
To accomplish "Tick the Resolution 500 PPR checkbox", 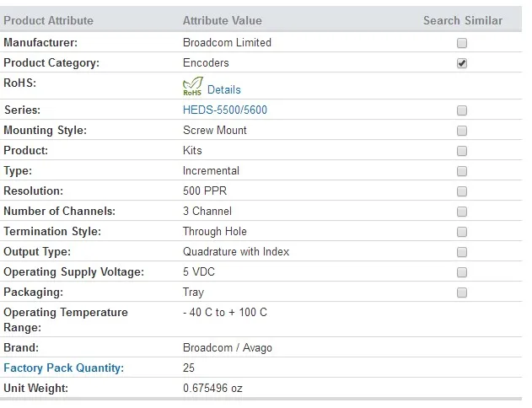I will tap(462, 191).
